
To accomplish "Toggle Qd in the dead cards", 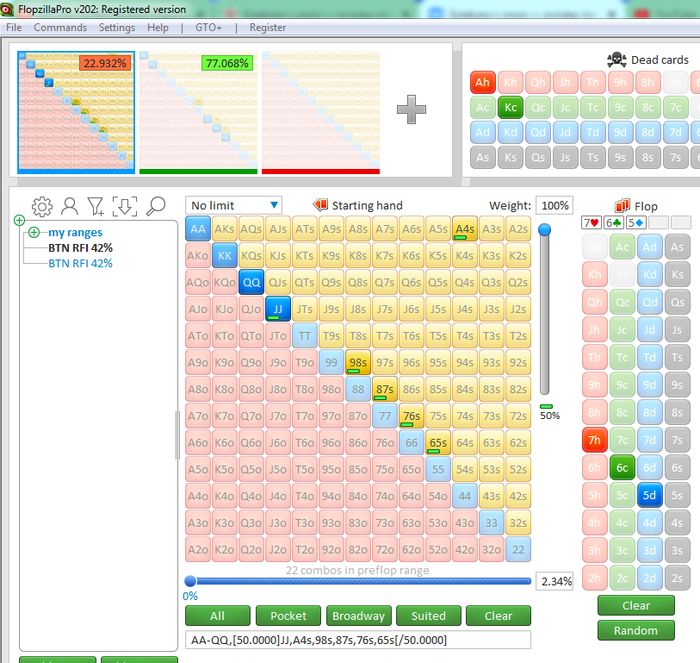I will coord(538,132).
